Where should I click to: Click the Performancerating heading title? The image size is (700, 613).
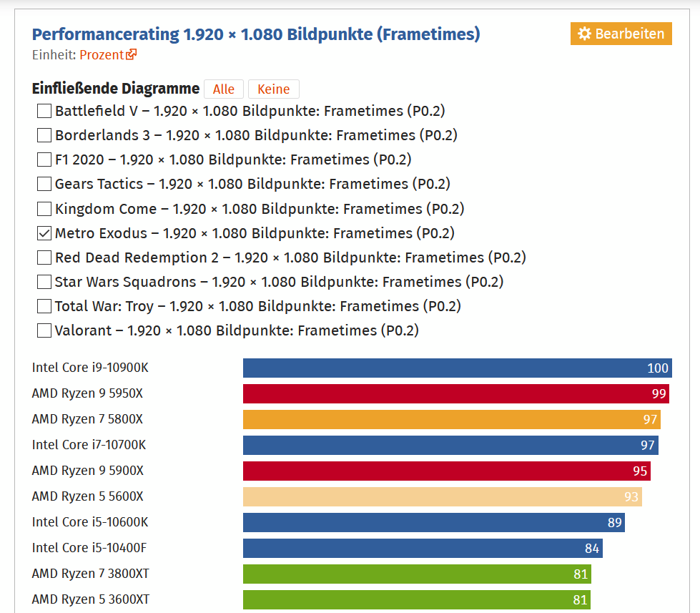click(x=256, y=34)
